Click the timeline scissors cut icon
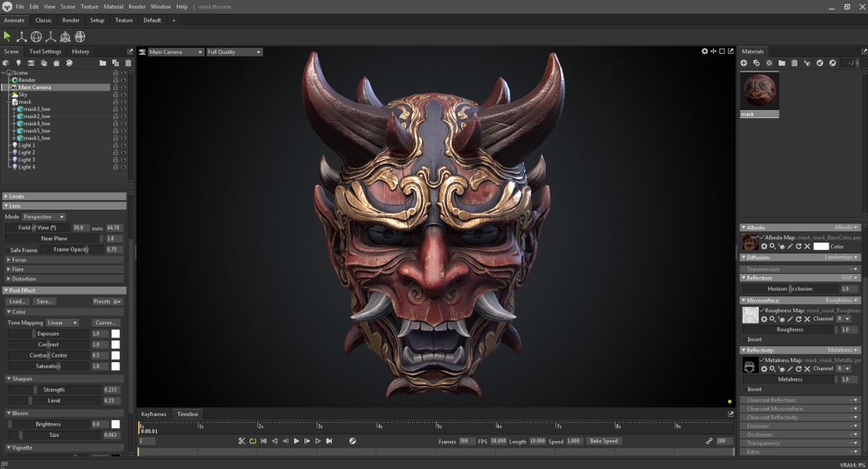This screenshot has width=868, height=469. click(x=241, y=441)
